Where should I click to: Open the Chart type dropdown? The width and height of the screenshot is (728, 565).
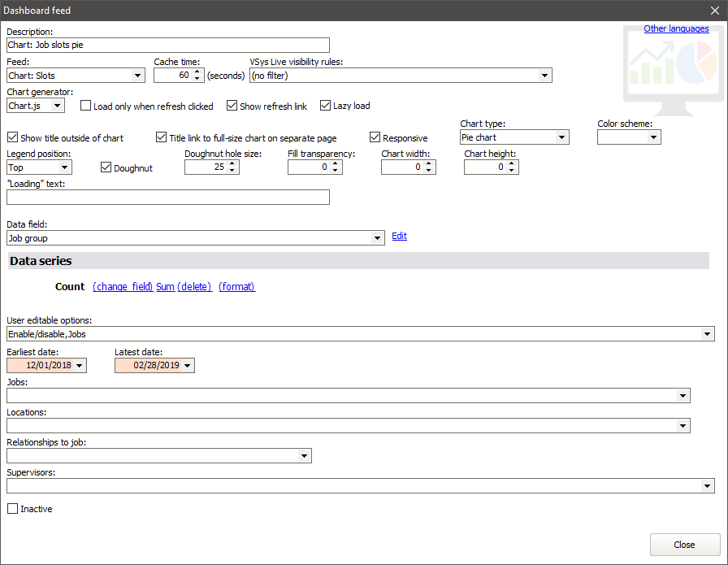561,137
